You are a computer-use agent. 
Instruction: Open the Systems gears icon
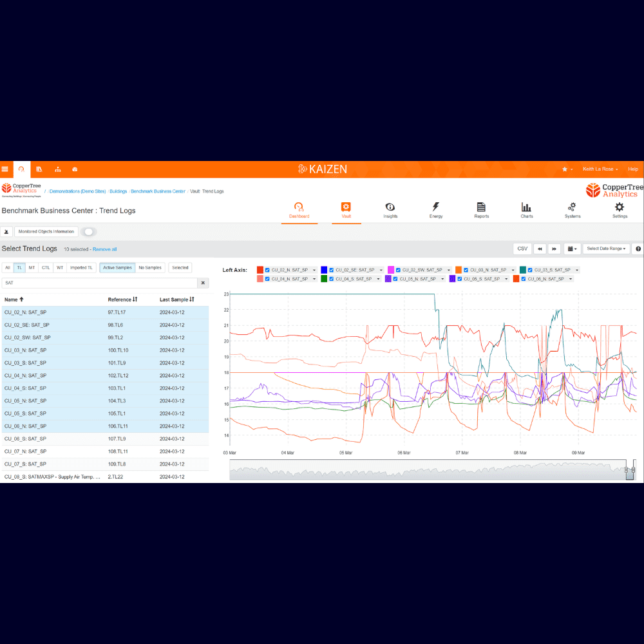[x=572, y=207]
